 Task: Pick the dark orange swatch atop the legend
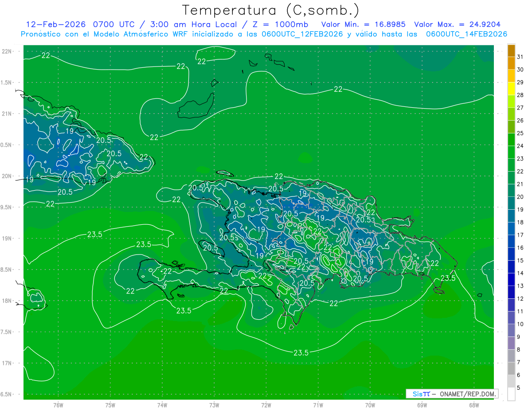tap(511, 51)
